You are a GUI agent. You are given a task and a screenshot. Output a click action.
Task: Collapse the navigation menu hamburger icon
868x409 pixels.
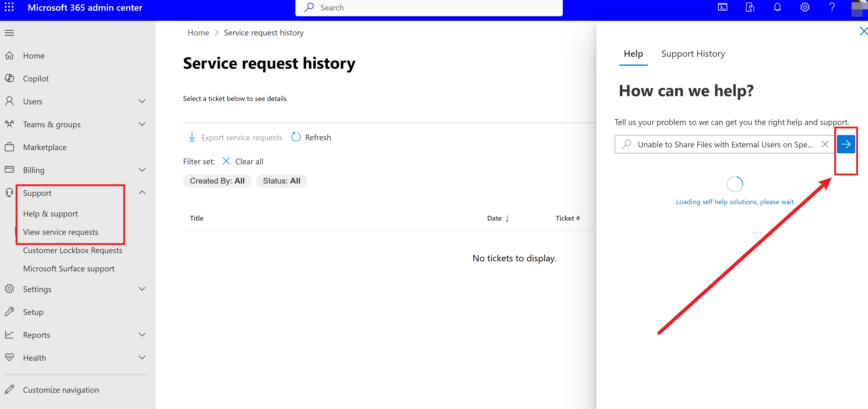[x=9, y=33]
